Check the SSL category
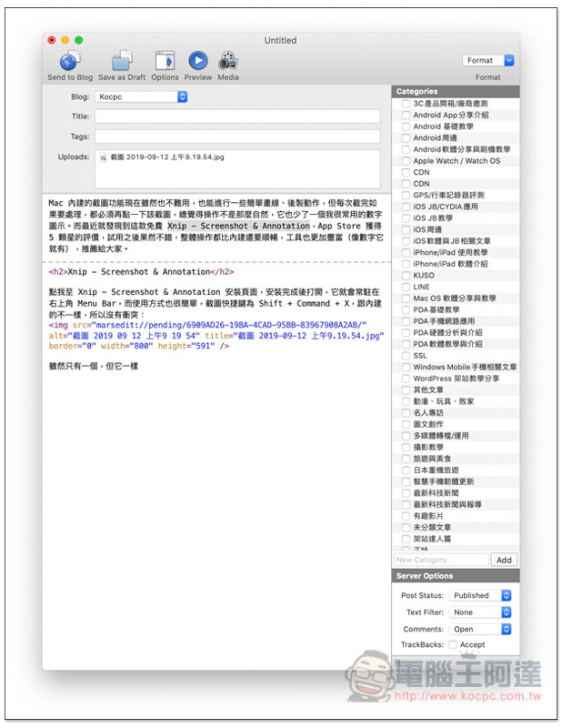This screenshot has width=562, height=728. pyautogui.click(x=406, y=356)
